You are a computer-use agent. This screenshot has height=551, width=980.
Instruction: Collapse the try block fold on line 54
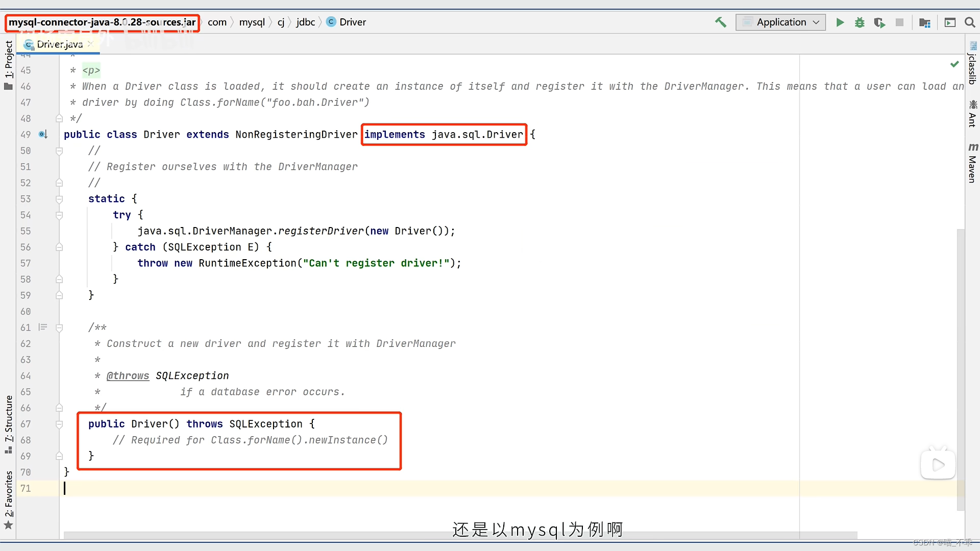[59, 215]
